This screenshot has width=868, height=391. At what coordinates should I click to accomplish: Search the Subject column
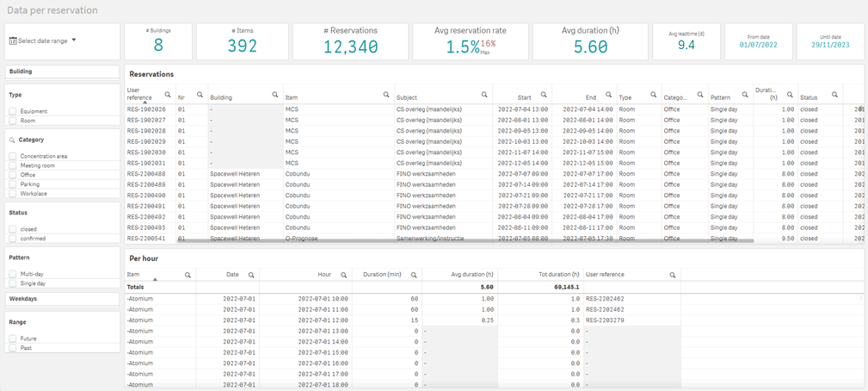[484, 94]
